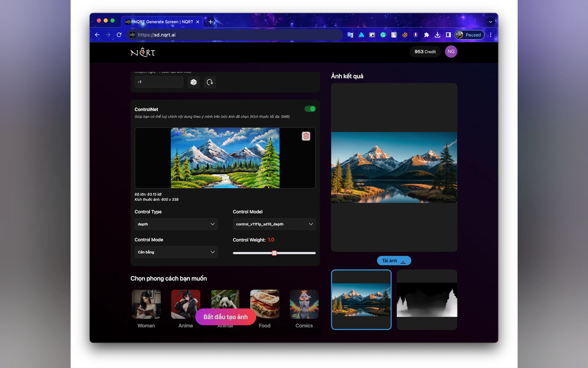Reload the page with the refresh icon
Screen dimensions: 588x368
click(x=119, y=35)
